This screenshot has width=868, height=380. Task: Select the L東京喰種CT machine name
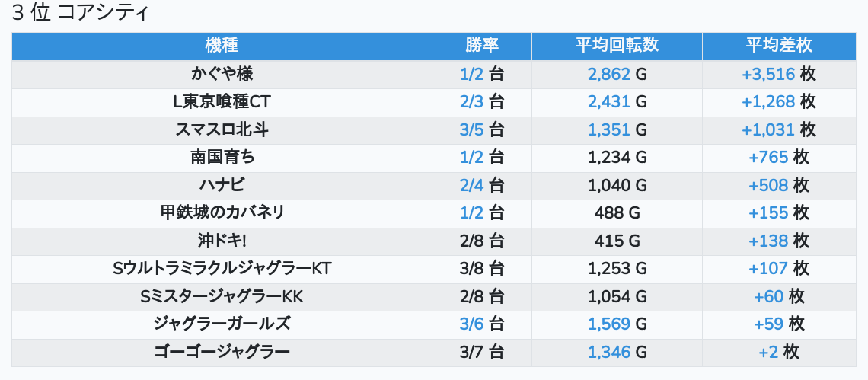[x=222, y=102]
